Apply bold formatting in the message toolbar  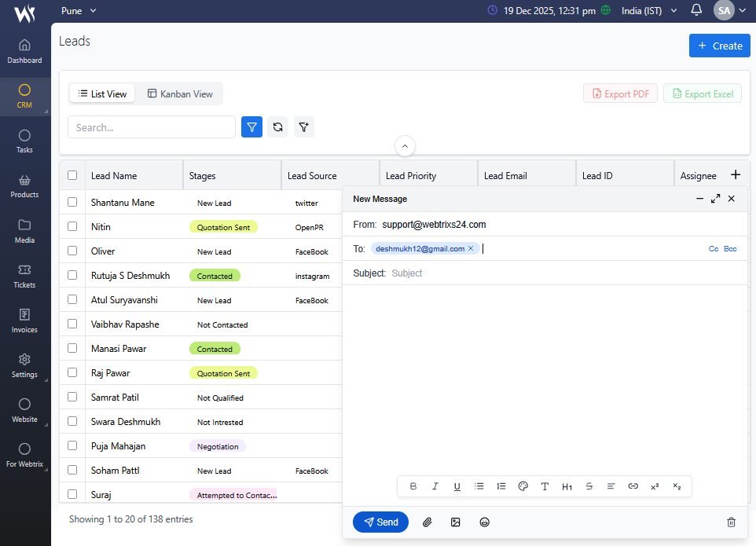pyautogui.click(x=413, y=486)
